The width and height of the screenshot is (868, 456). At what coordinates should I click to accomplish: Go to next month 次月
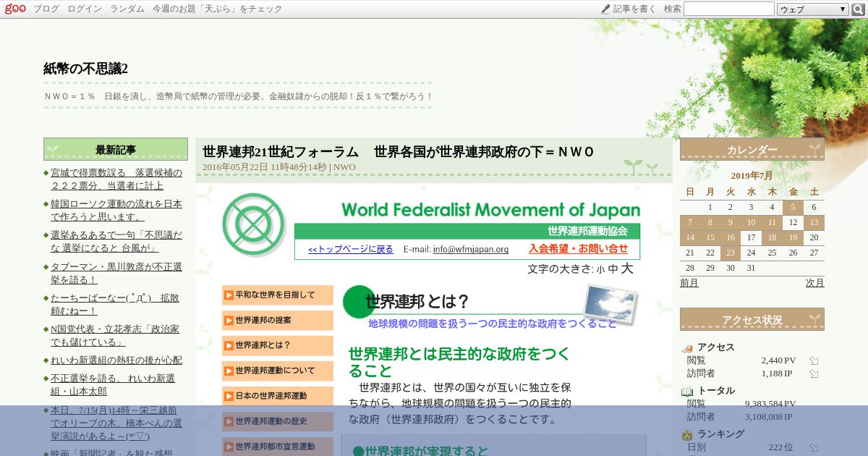[x=815, y=283]
